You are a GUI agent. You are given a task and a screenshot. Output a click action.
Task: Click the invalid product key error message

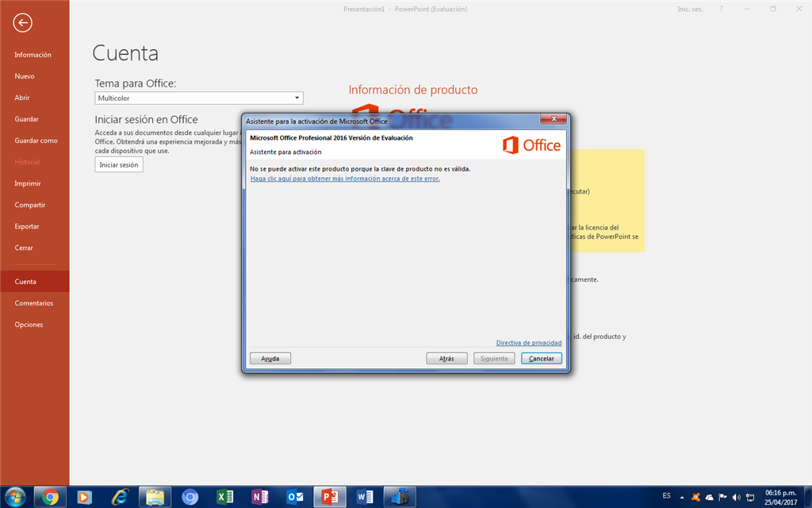coord(360,169)
